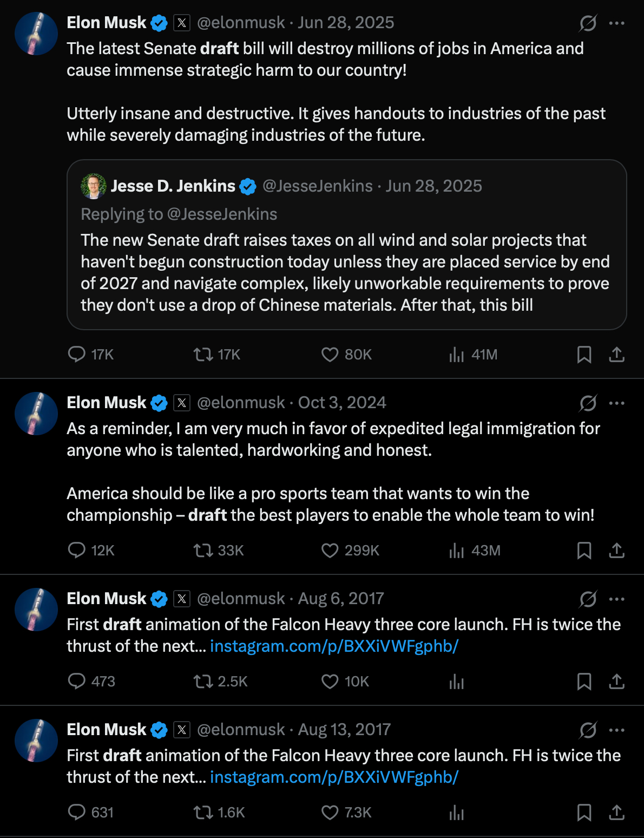644x838 pixels.
Task: Open more options on Aug 6, 2017 tweet
Action: click(x=616, y=599)
